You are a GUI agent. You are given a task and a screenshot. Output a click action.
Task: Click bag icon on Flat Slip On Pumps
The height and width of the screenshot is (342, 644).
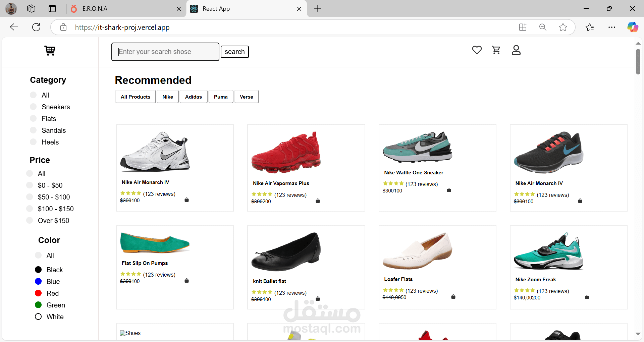(x=187, y=281)
